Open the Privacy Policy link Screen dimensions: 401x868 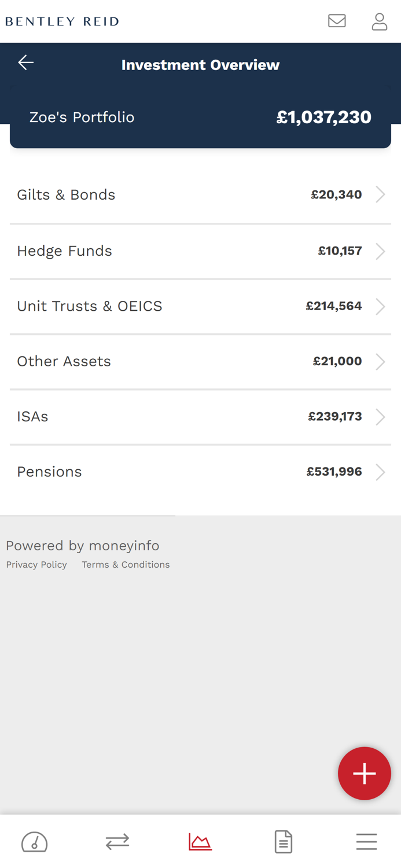[x=36, y=564]
